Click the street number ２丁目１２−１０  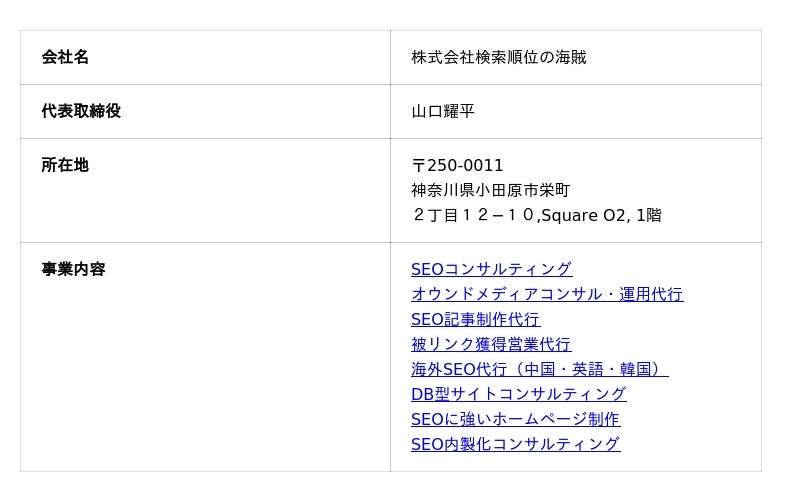click(474, 215)
